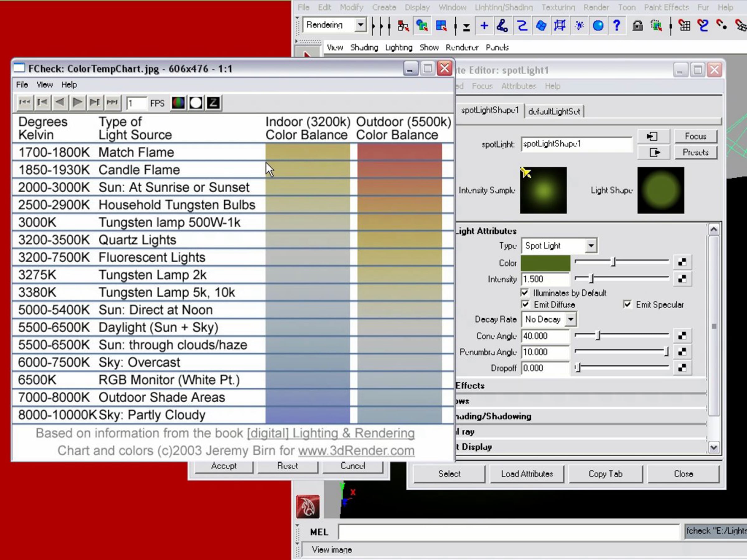This screenshot has height=560, width=747.
Task: Click the checker map button beside the Intensity slider
Action: pyautogui.click(x=682, y=279)
